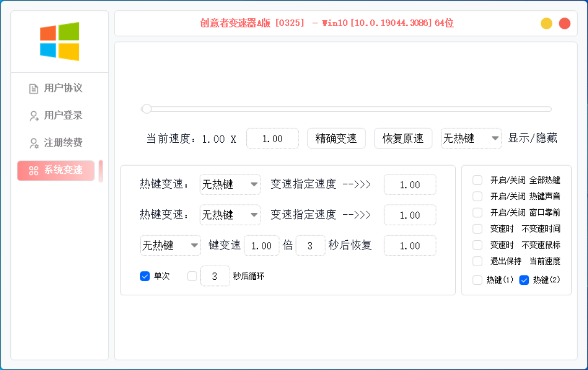Screen dimensions: 588x370
Task: Click the grid icon beside 系统变速
Action: click(x=34, y=170)
